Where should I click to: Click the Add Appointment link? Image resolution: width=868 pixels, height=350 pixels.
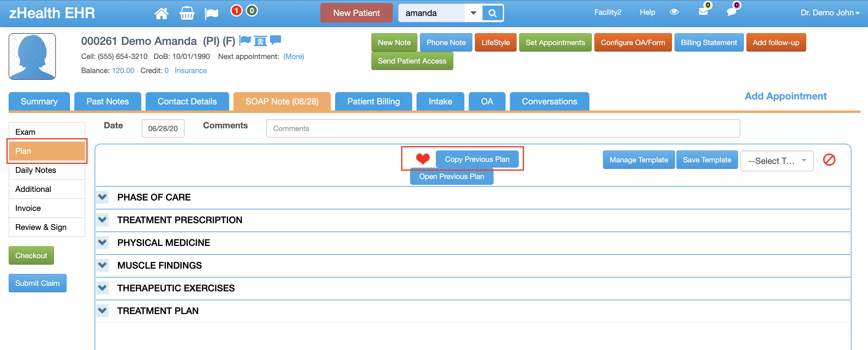coord(785,96)
